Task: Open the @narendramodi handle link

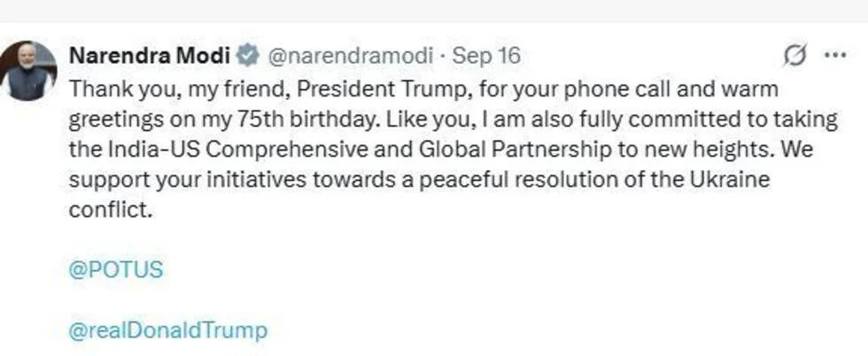Action: (351, 56)
